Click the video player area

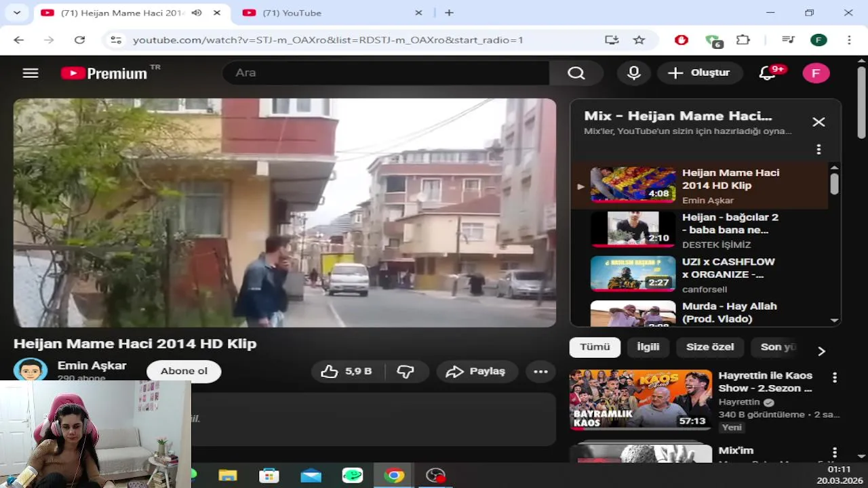285,213
